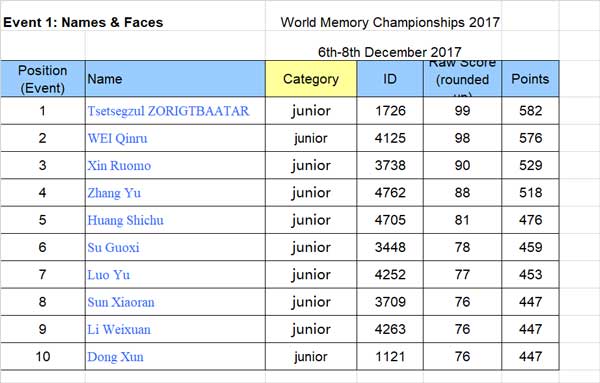Viewport: 600px width, 383px height.
Task: Select the Raw Score header cell
Action: [x=462, y=79]
